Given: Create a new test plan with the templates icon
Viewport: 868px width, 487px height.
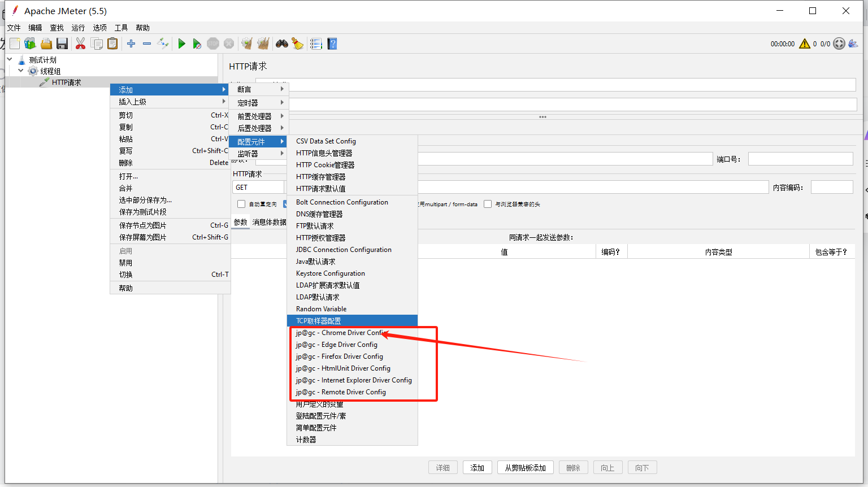Looking at the screenshot, I should click(29, 44).
